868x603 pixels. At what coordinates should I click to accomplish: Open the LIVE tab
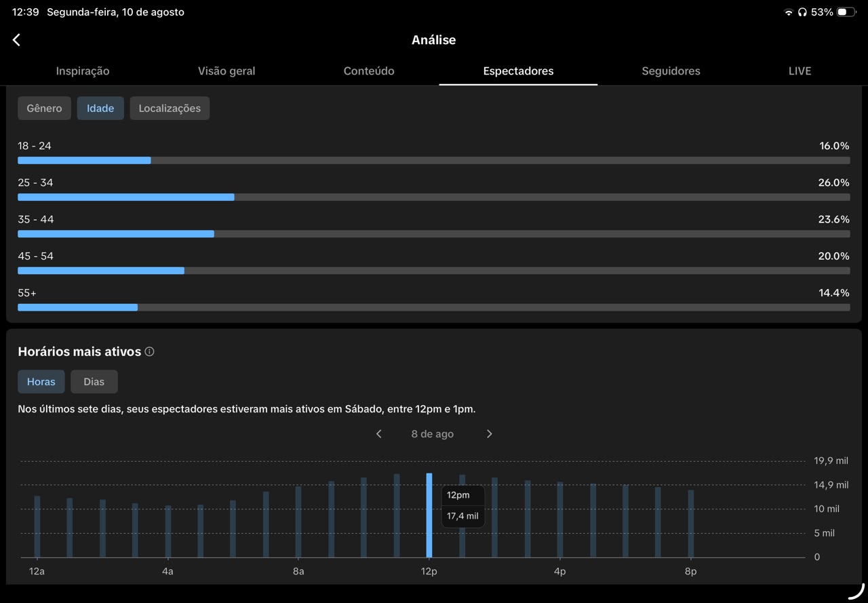tap(800, 71)
